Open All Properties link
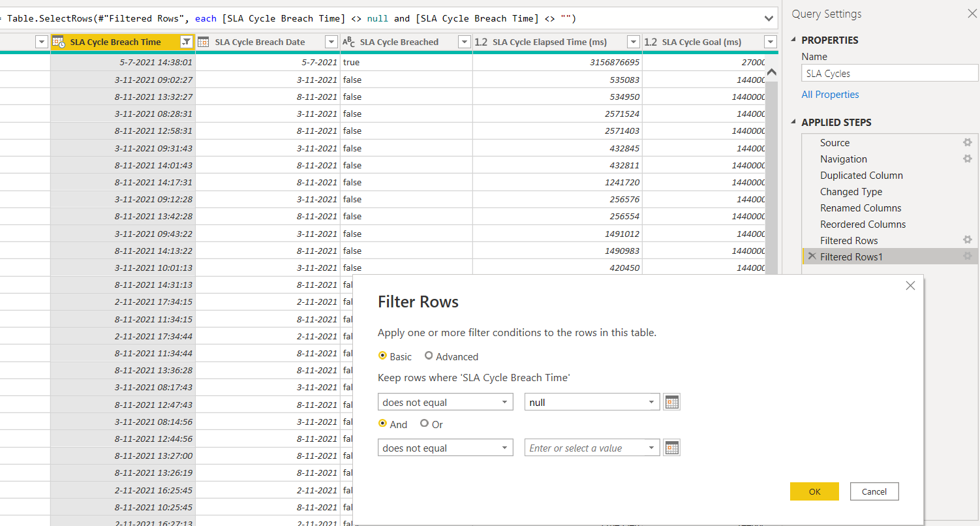The width and height of the screenshot is (980, 526). pyautogui.click(x=830, y=95)
